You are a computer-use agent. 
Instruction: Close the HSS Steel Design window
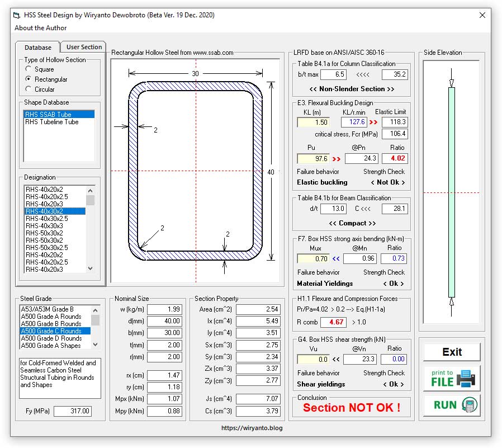click(x=482, y=16)
